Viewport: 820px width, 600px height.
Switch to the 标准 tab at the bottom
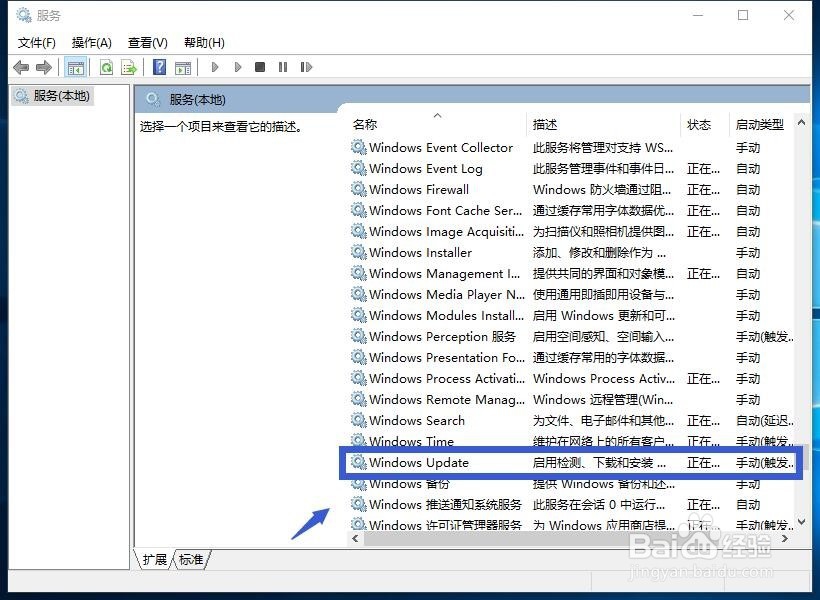tap(191, 560)
